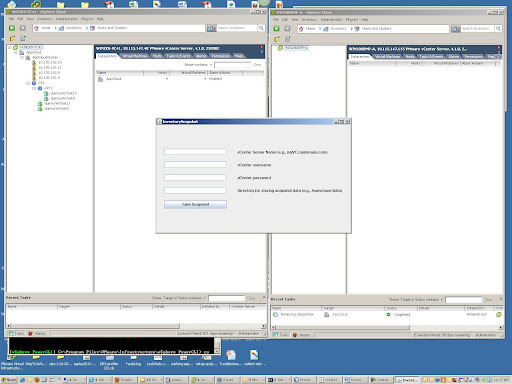The width and height of the screenshot is (512, 384).
Task: Click Clear next to the left Recent Tasks filter
Action: coord(251,298)
